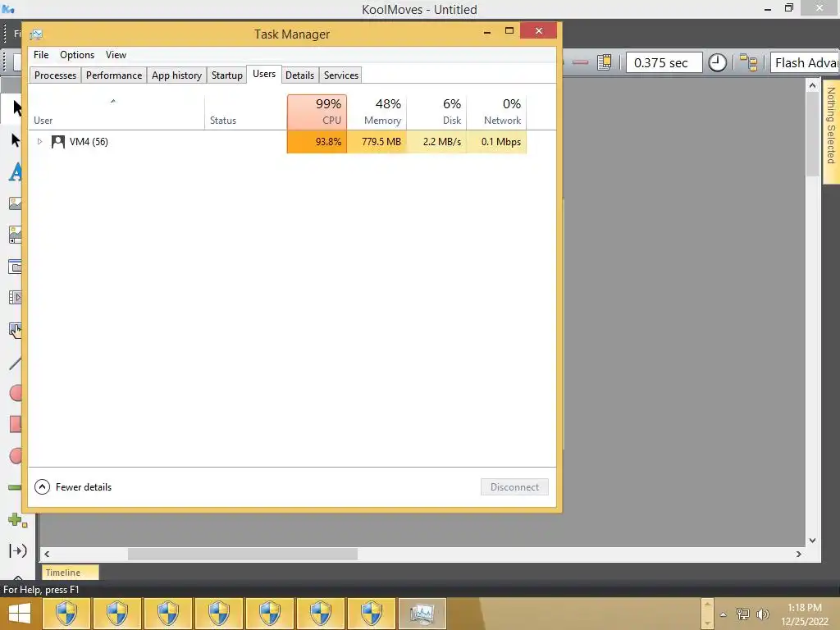Open the Timeline panel tab

point(71,573)
